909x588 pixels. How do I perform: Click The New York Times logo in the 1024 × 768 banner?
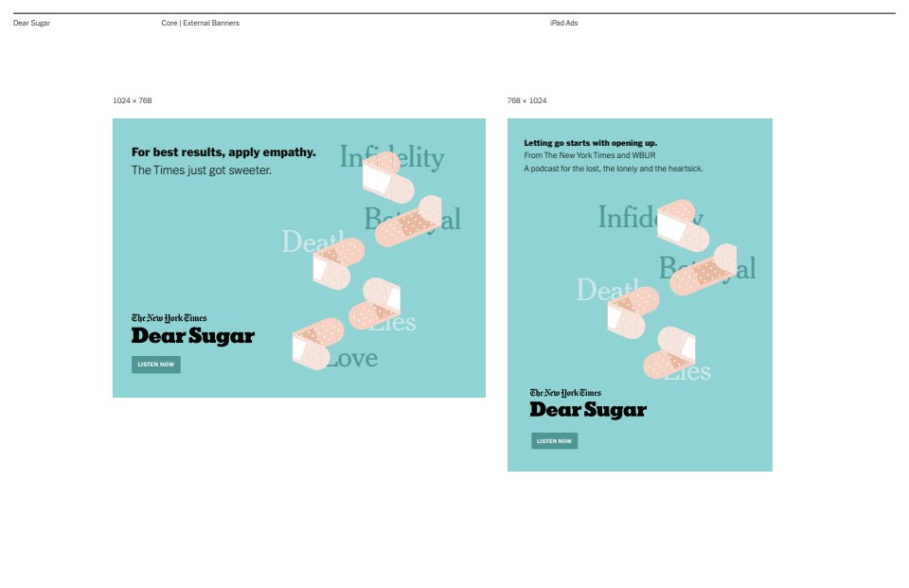[169, 318]
